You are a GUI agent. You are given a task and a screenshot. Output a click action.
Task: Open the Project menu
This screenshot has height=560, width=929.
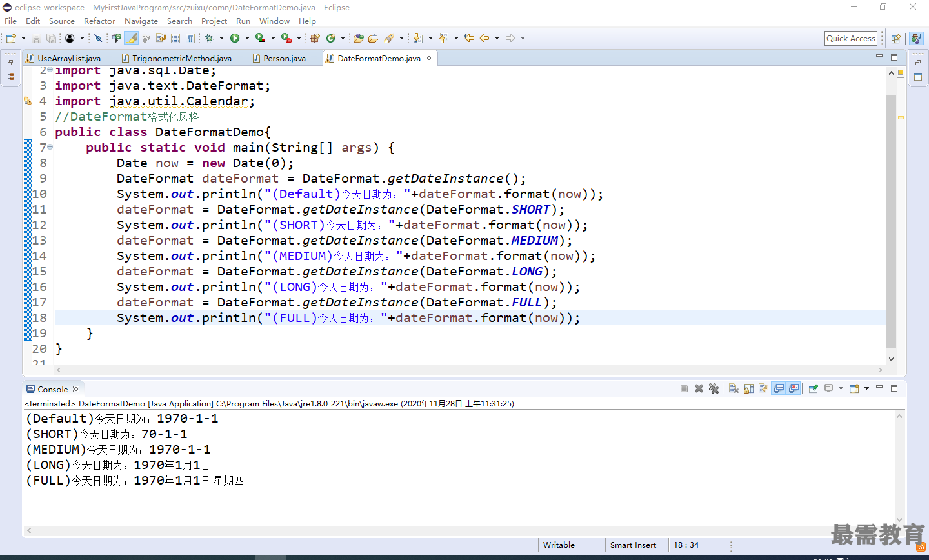[x=214, y=21]
